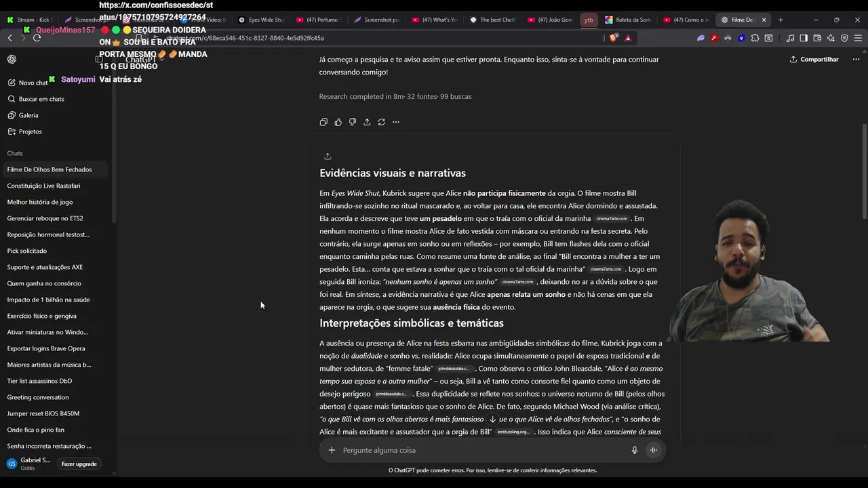Reload the page in browser toolbar
Image resolution: width=868 pixels, height=488 pixels.
[37, 38]
